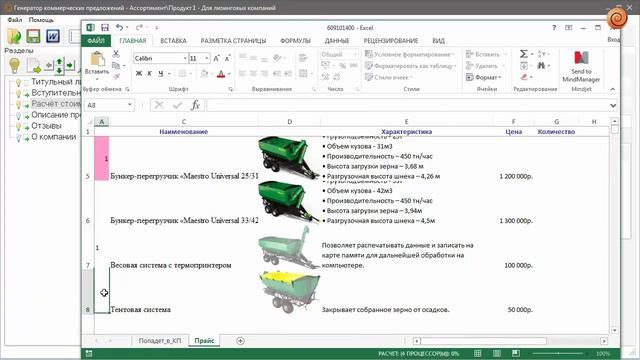Click the Sort and Filter icon
The width and height of the screenshot is (640, 360).
tap(542, 54)
